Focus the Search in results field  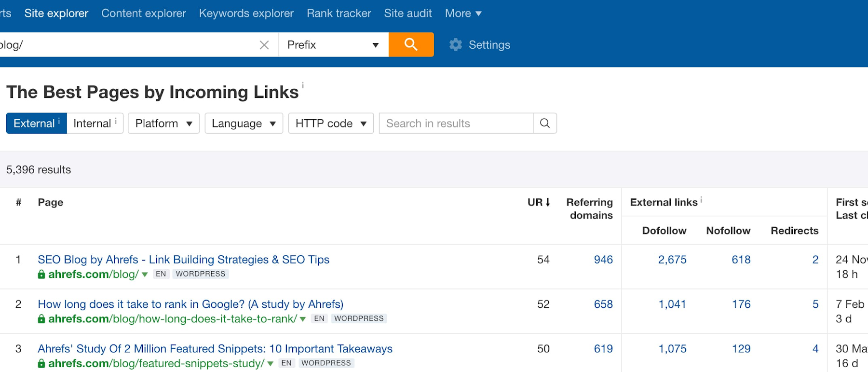click(456, 124)
